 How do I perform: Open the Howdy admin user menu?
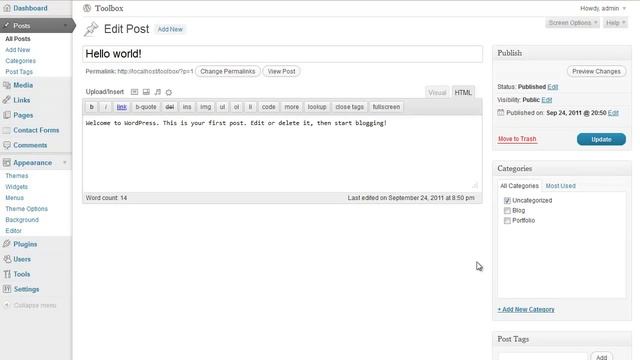603,8
